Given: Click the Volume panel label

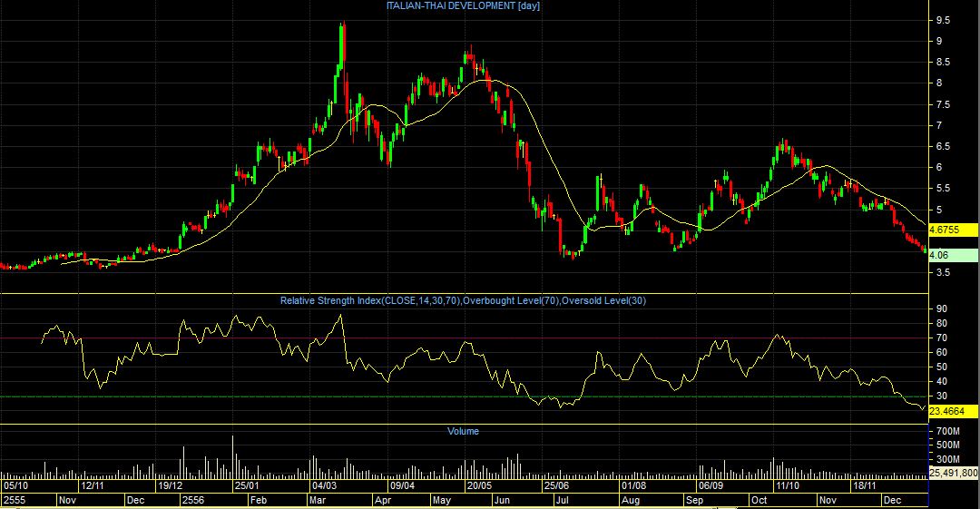Looking at the screenshot, I should tap(463, 432).
